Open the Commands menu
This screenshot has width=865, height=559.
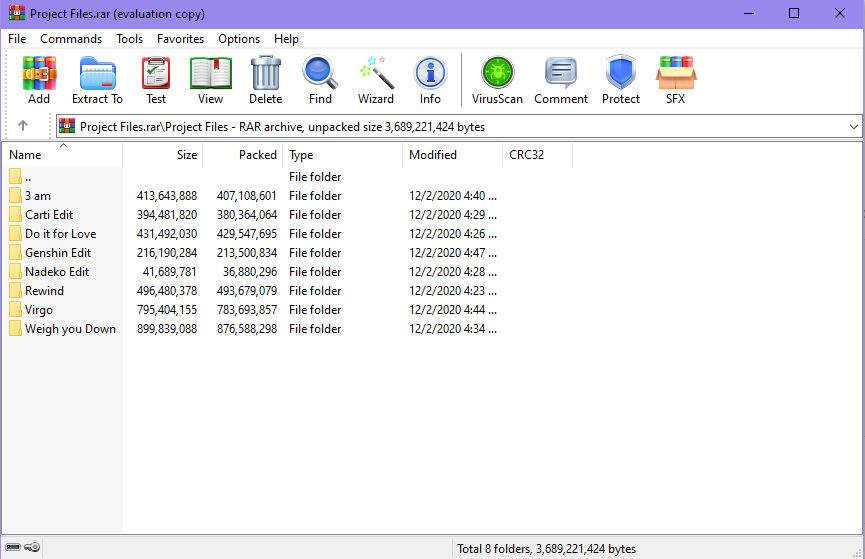click(71, 39)
